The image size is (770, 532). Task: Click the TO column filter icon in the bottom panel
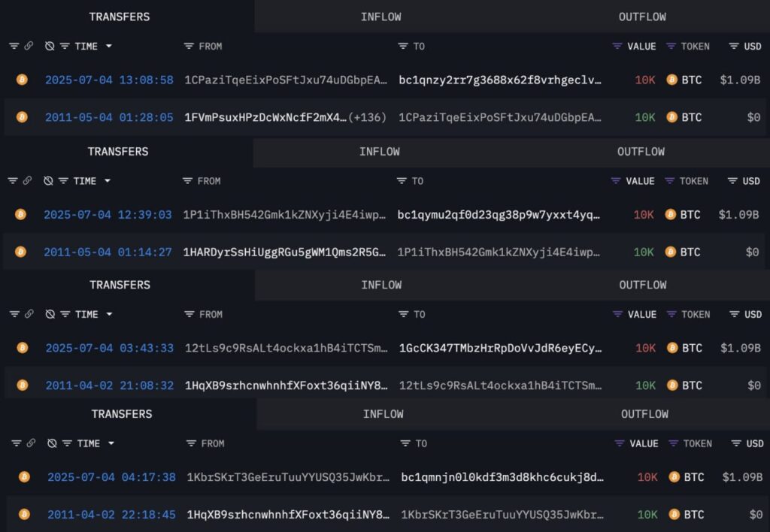click(405, 443)
